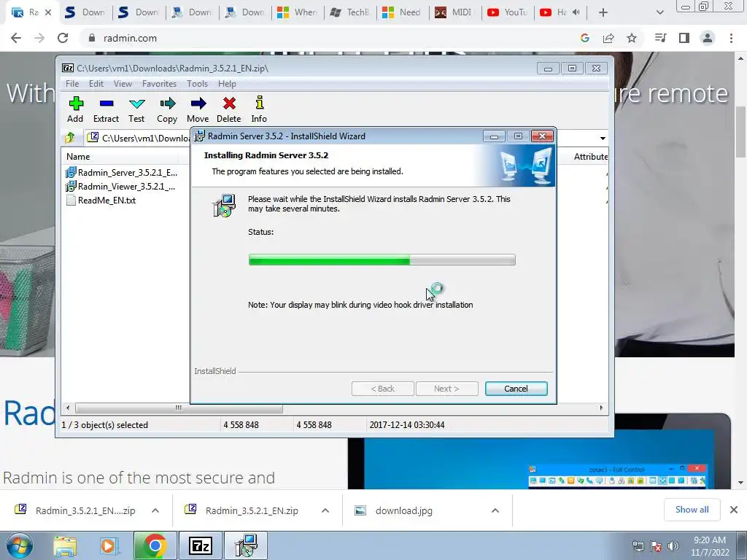
Task: Click the Extract icon in 7-Zip
Action: 106,109
